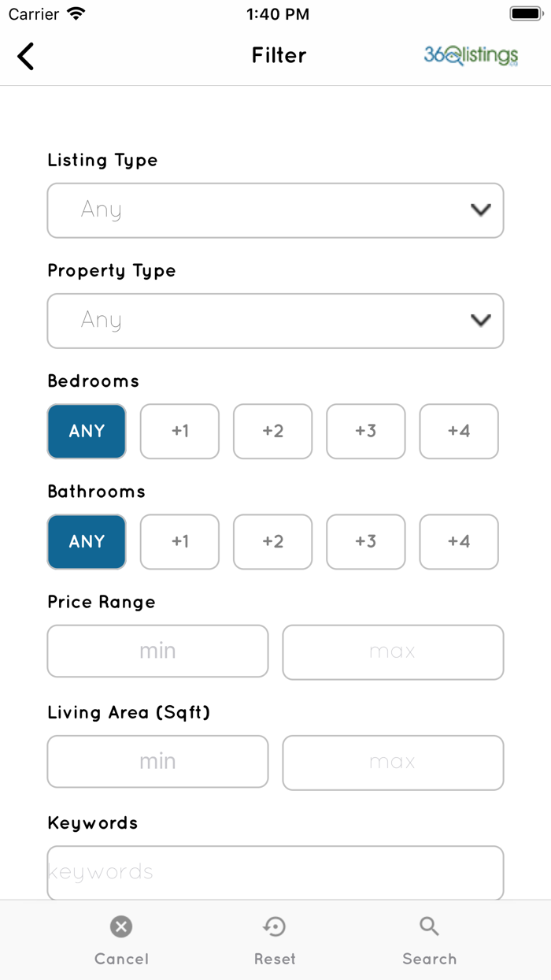
Task: Open the Listing Type dropdown
Action: (275, 210)
